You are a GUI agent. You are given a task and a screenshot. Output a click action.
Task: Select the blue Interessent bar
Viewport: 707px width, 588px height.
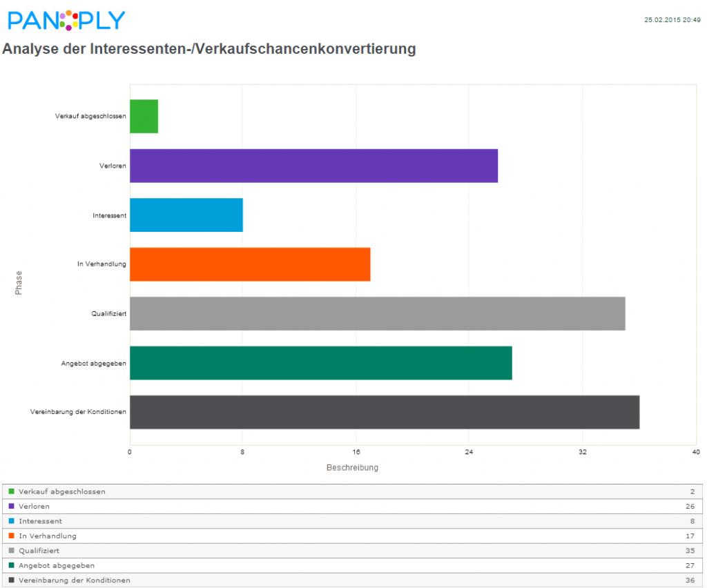[x=186, y=215]
